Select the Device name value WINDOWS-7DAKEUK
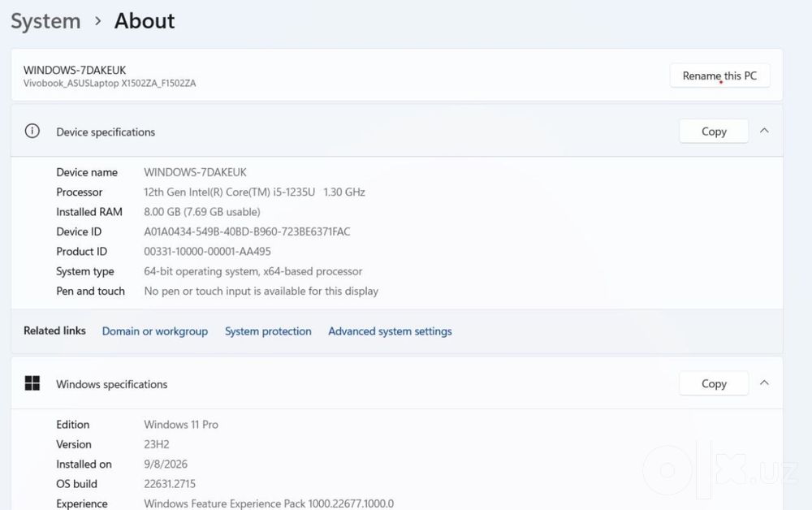Image resolution: width=812 pixels, height=510 pixels. point(195,172)
